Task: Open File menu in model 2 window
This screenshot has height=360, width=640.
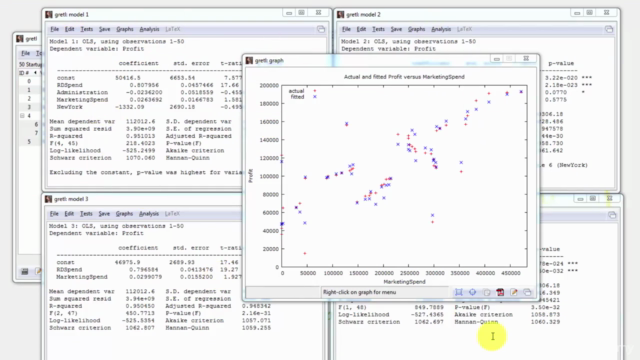Action: [346, 29]
